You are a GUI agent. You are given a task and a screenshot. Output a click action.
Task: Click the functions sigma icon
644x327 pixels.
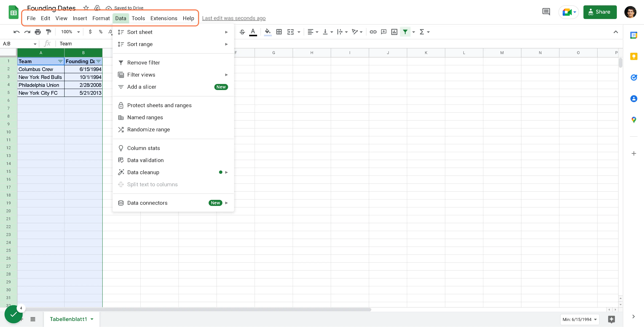422,32
